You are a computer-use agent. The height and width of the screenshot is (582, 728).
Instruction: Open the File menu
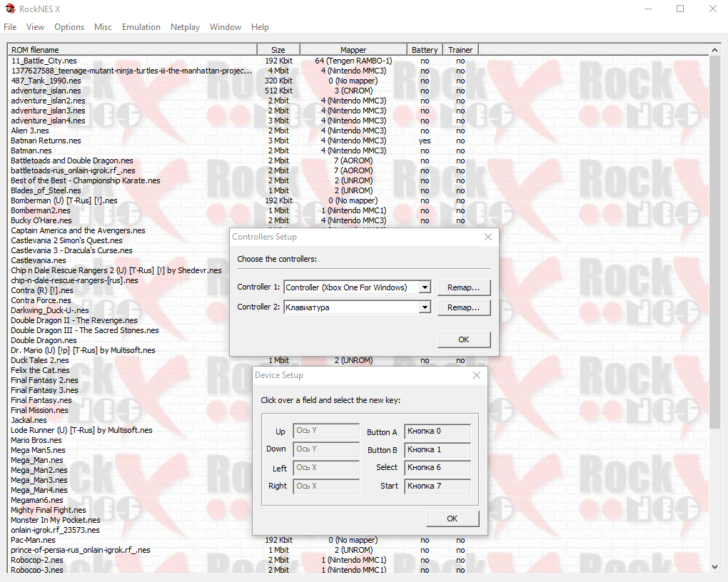(x=10, y=27)
